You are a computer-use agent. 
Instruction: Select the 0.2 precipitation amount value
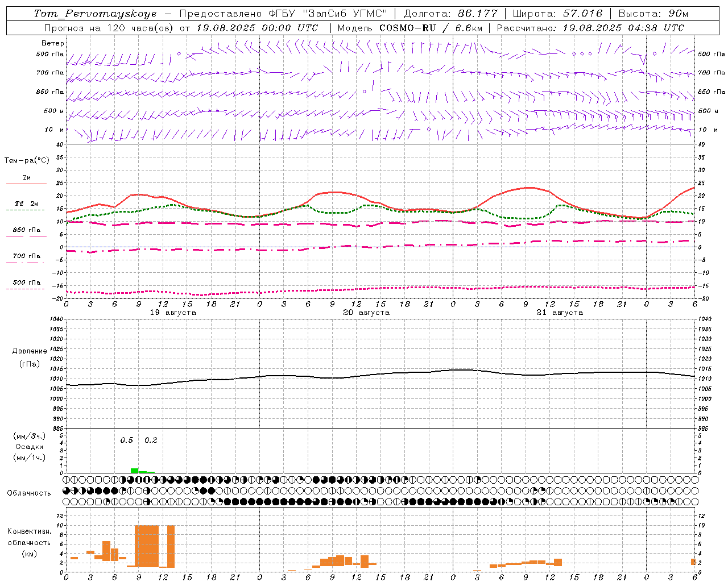pos(151,440)
